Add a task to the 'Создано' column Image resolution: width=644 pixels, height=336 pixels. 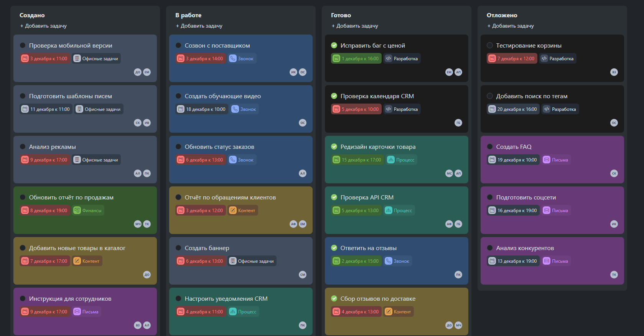[x=43, y=26]
